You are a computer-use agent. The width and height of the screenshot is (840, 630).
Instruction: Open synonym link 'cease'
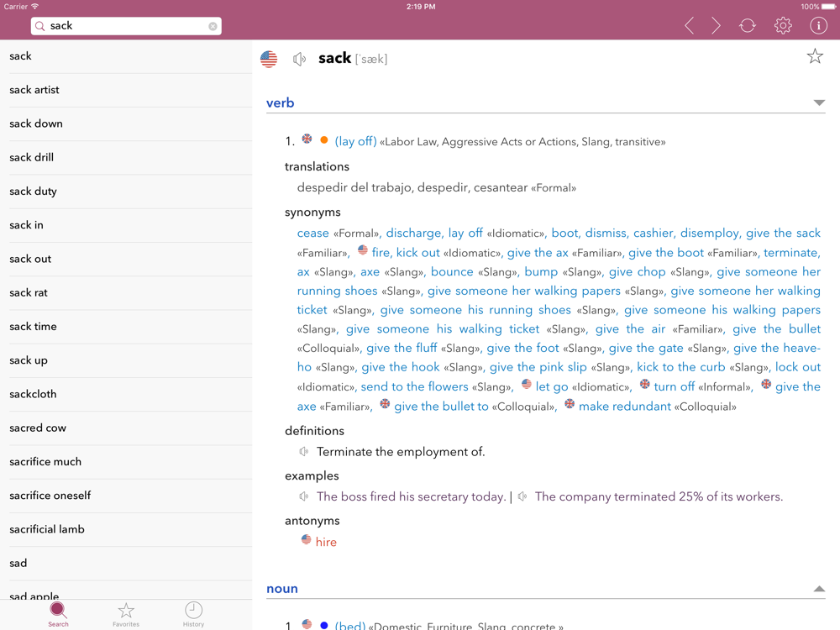tap(312, 233)
